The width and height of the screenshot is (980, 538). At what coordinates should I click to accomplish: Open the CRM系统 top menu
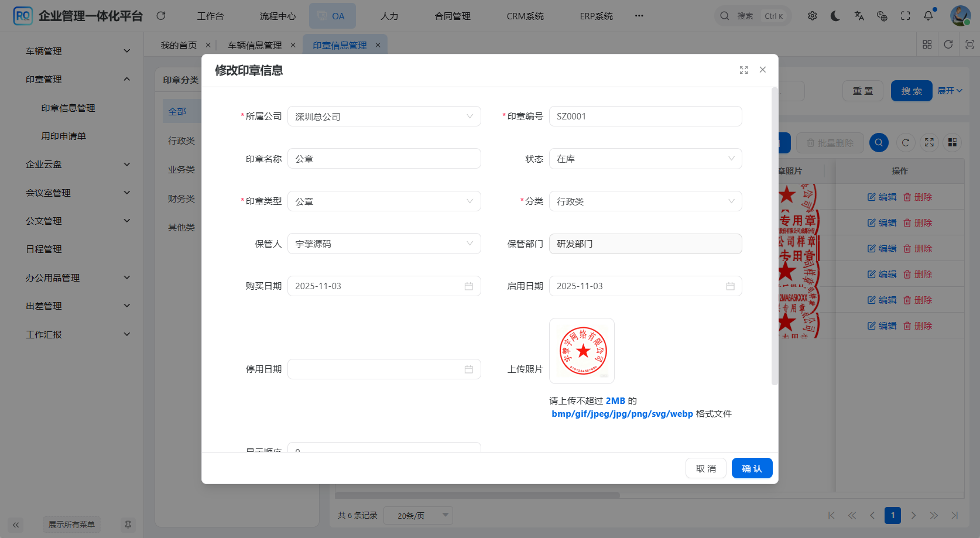[525, 16]
